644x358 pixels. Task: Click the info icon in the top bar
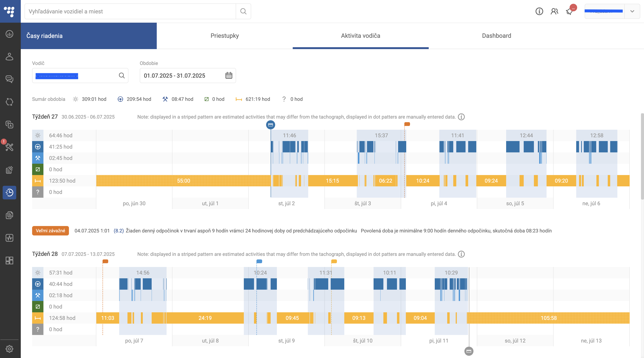[x=539, y=11]
